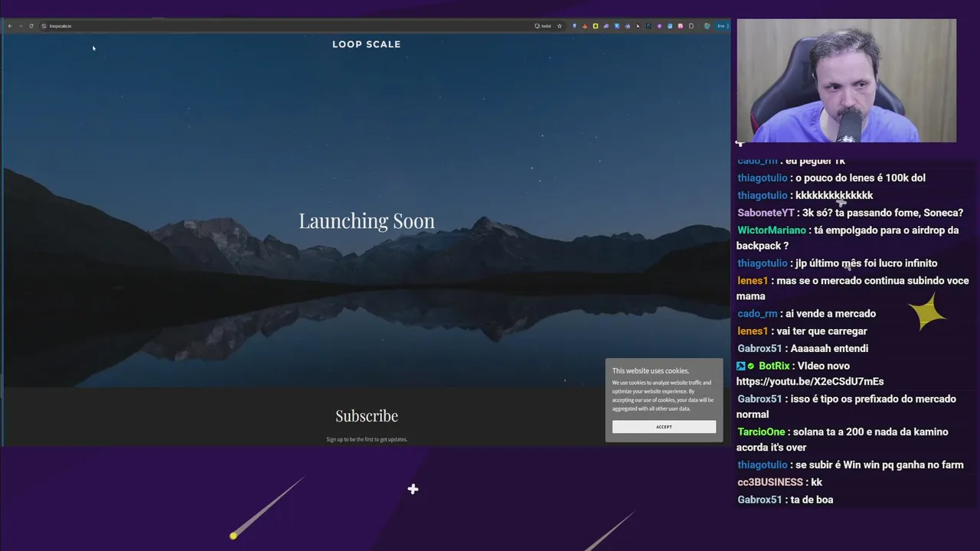Open the youtu.be/X2eCSdU7mEs chat link
The image size is (980, 551).
click(x=810, y=381)
